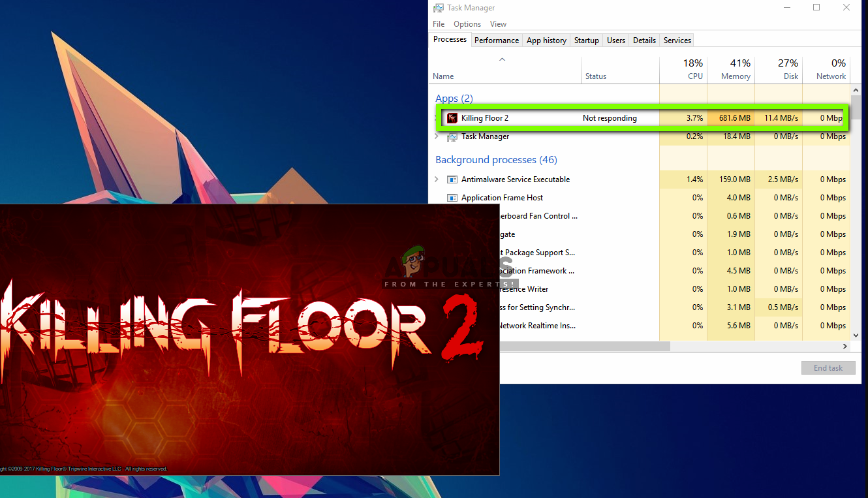Click the scroll up arrow in process list

(855, 89)
